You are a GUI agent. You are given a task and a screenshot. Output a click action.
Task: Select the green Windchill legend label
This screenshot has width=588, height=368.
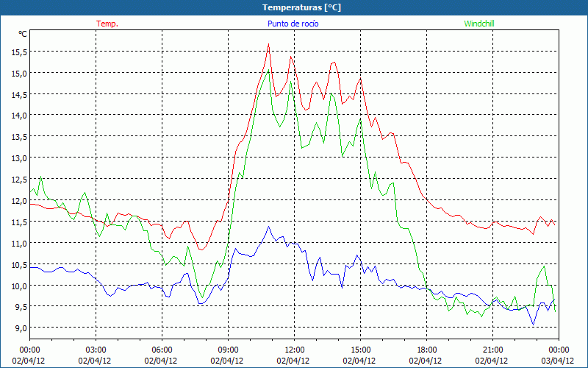[x=479, y=24]
